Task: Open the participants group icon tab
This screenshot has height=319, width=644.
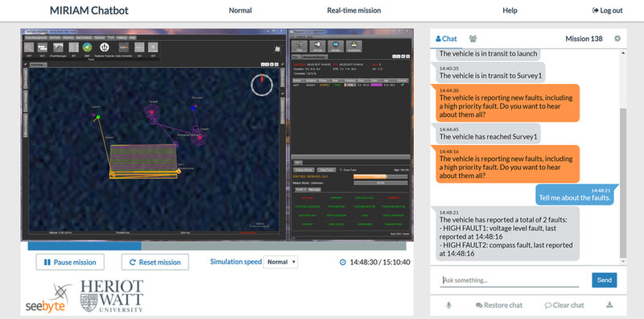Action: point(473,39)
